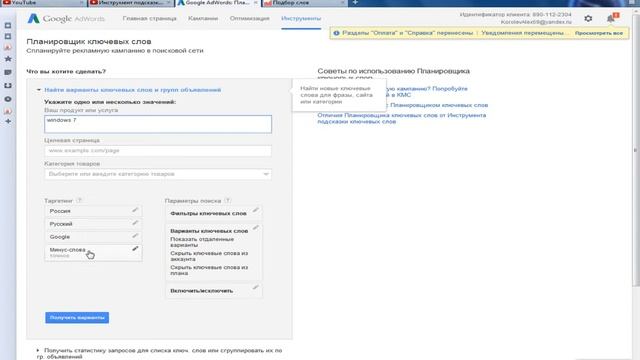Click the Google AdWords logo
This screenshot has height=360, width=640.
66,18
